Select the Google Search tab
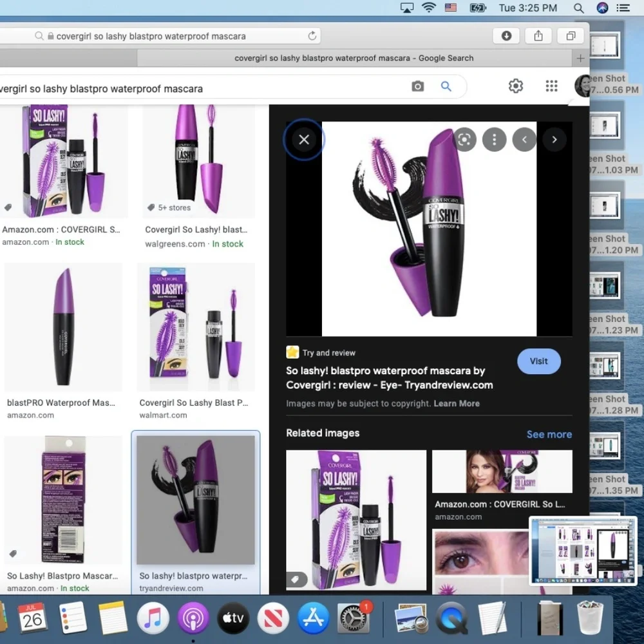The image size is (644, 644). click(x=354, y=59)
